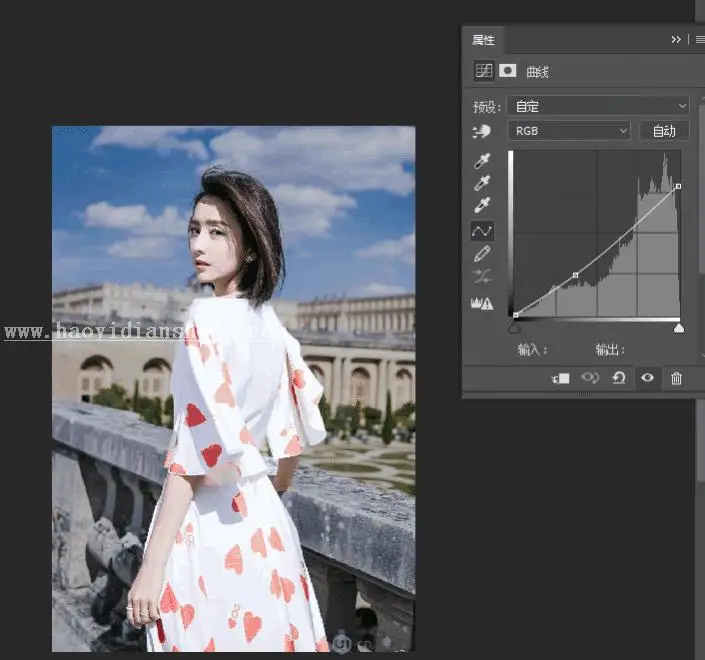The image size is (705, 660).
Task: Choose edit points curve tool
Action: click(x=482, y=231)
